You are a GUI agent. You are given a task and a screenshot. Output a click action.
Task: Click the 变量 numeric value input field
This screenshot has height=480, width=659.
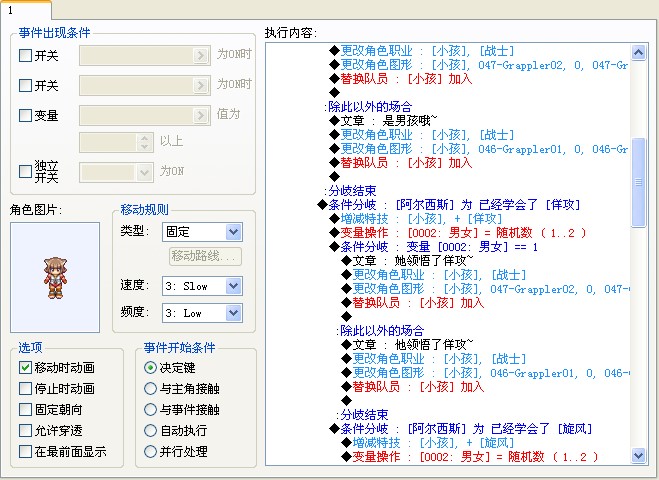tap(108, 142)
